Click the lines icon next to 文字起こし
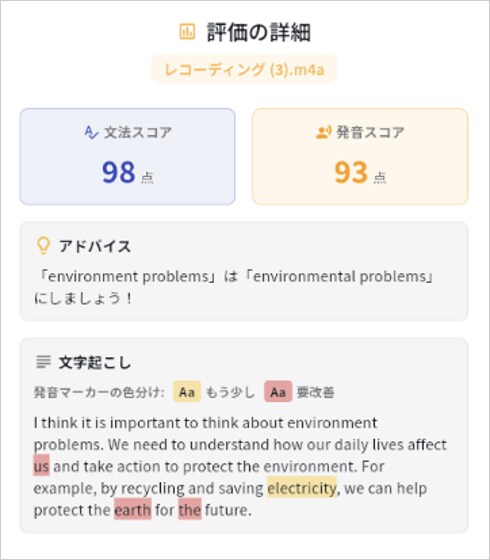Screen dimensions: 490x560 point(44,362)
